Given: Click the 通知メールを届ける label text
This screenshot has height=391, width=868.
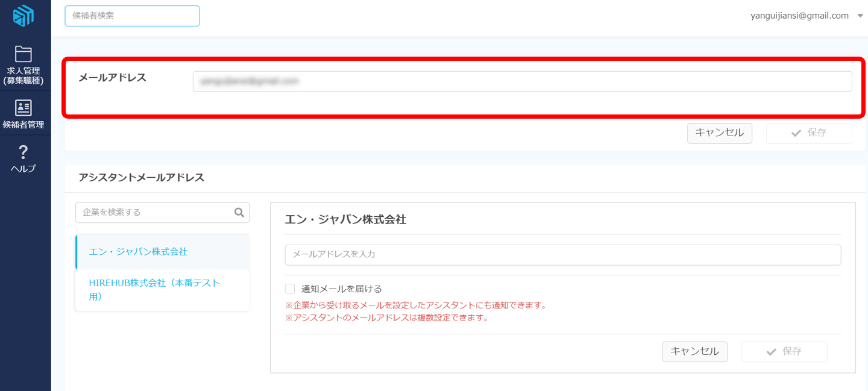Looking at the screenshot, I should click(x=341, y=289).
